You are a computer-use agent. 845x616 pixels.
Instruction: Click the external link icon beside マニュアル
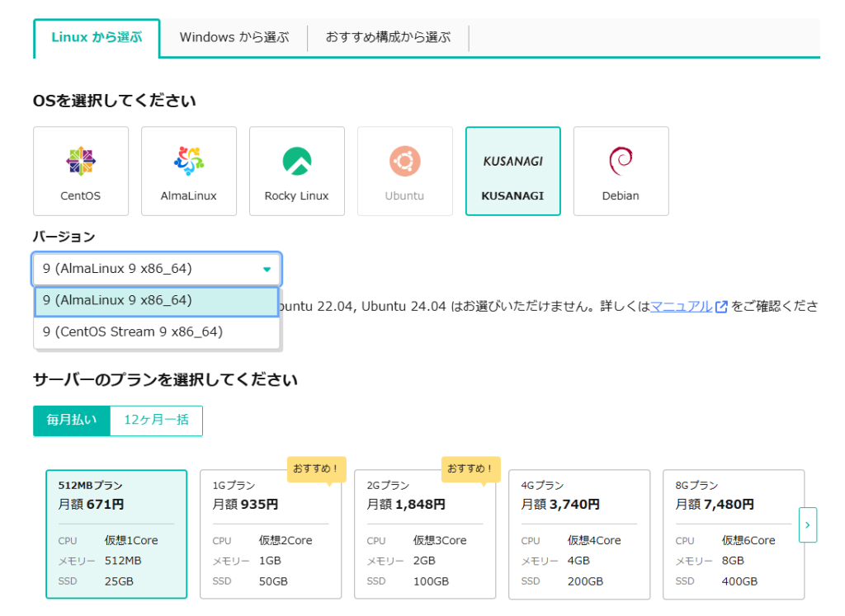coord(721,307)
